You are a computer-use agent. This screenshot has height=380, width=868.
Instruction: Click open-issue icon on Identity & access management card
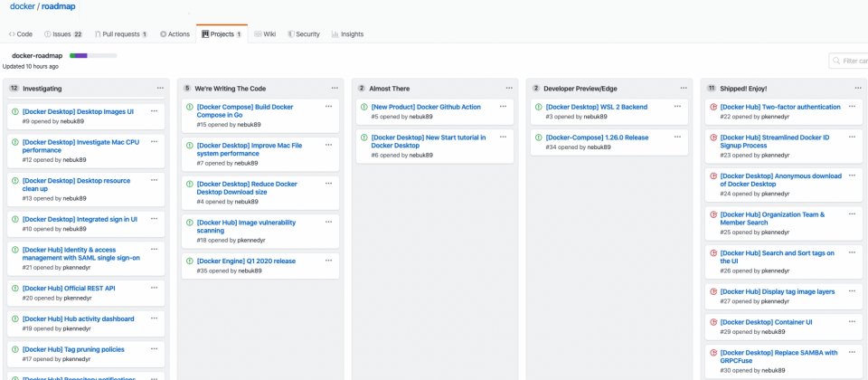pos(15,250)
